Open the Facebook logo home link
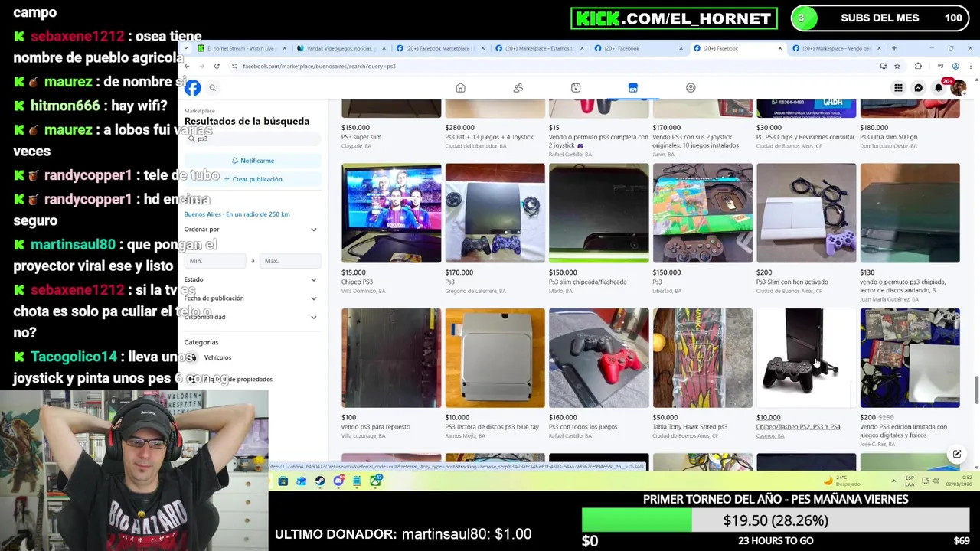The height and width of the screenshot is (551, 980). (192, 87)
